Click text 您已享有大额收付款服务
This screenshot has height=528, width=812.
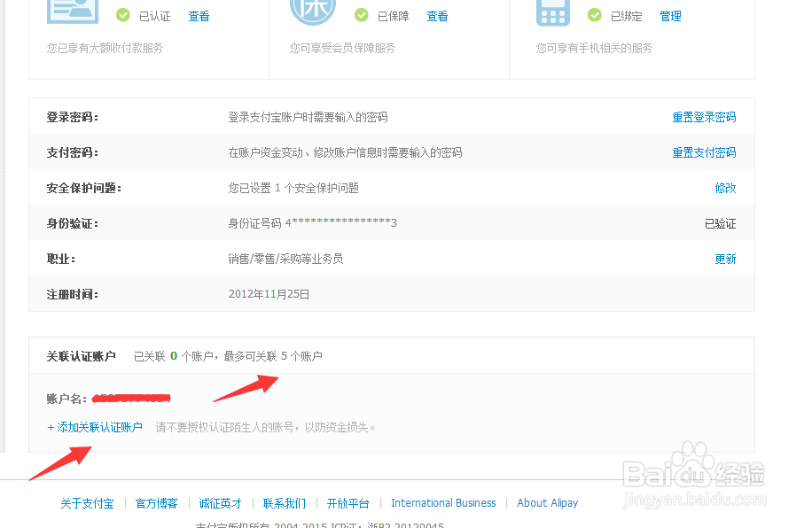pos(105,48)
